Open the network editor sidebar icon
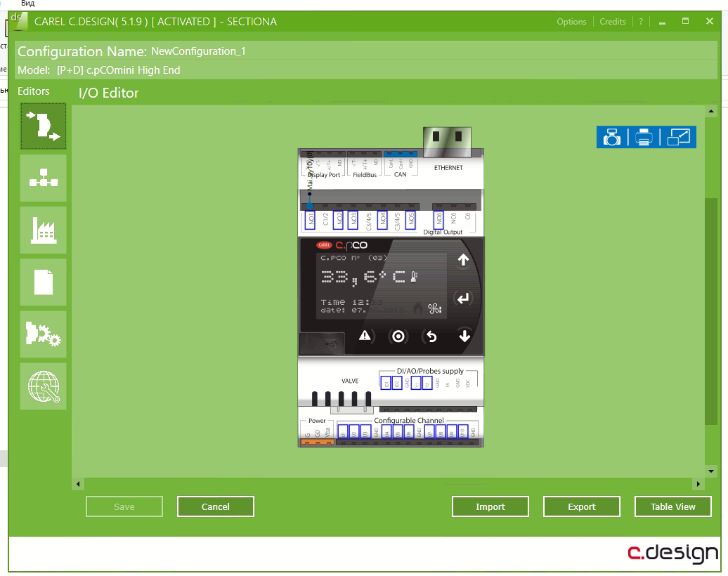 (x=43, y=178)
